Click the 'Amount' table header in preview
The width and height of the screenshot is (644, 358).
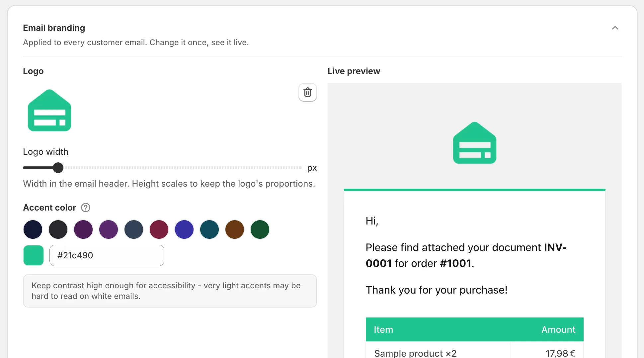pos(558,329)
